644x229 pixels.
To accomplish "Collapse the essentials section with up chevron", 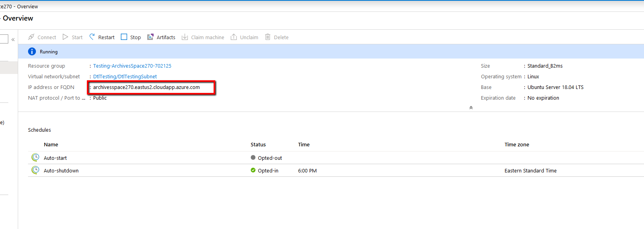I will 471,108.
